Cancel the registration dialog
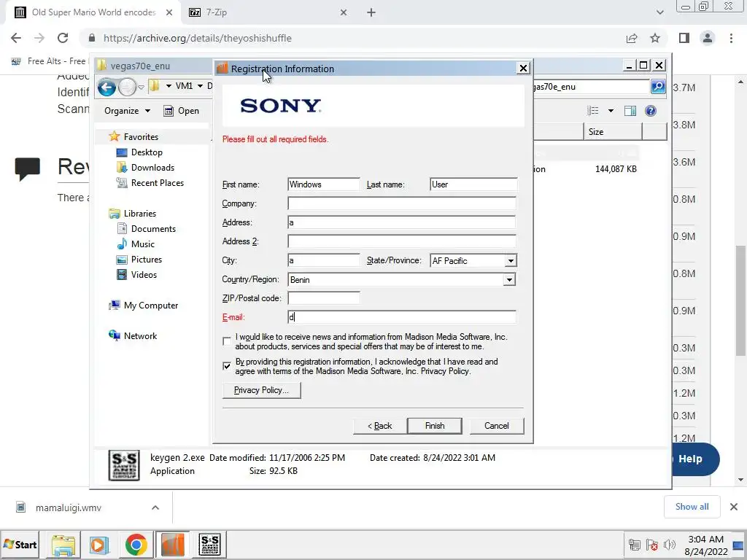The width and height of the screenshot is (747, 560). tap(496, 426)
